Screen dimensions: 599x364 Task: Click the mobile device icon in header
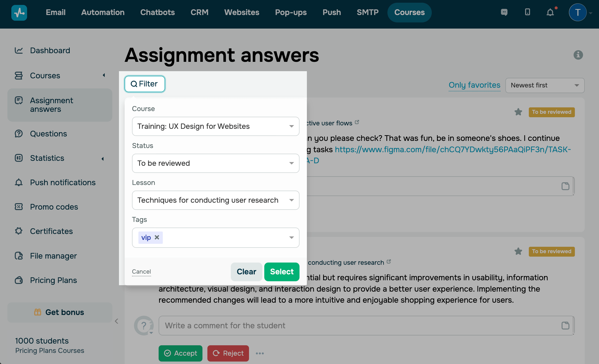tap(527, 12)
